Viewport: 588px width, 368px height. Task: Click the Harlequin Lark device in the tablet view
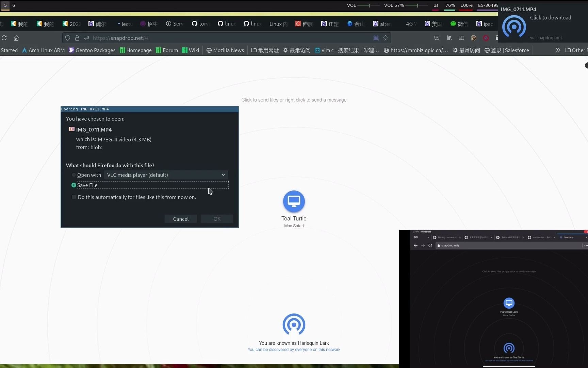[x=509, y=303]
